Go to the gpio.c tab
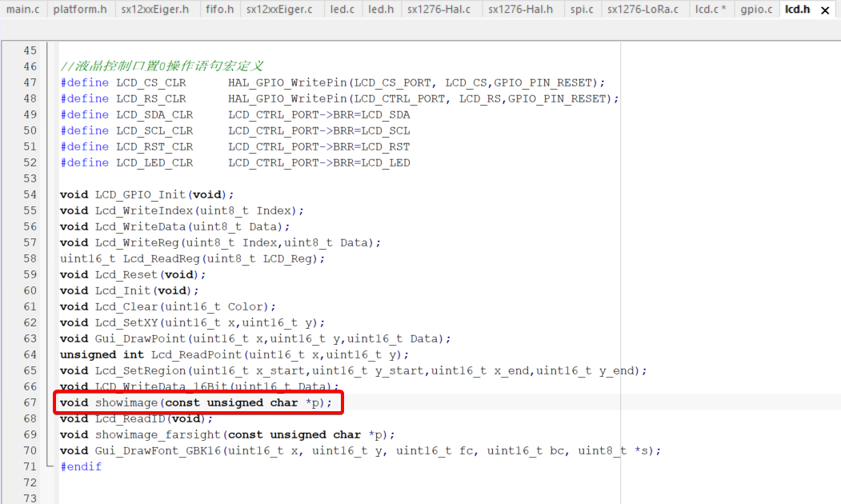The image size is (841, 504). (756, 10)
